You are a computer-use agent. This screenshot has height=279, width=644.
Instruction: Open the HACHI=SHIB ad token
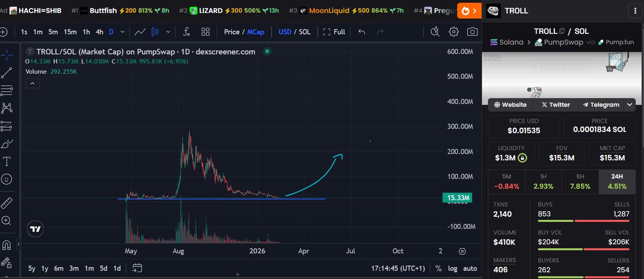coord(31,11)
